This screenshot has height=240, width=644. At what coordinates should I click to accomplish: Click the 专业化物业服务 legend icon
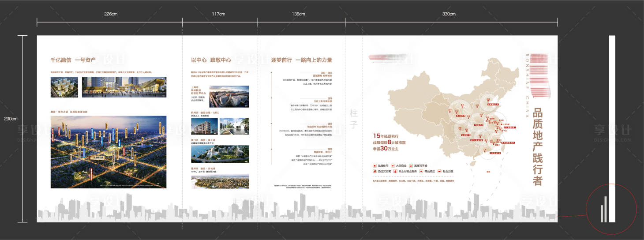tap(396, 171)
